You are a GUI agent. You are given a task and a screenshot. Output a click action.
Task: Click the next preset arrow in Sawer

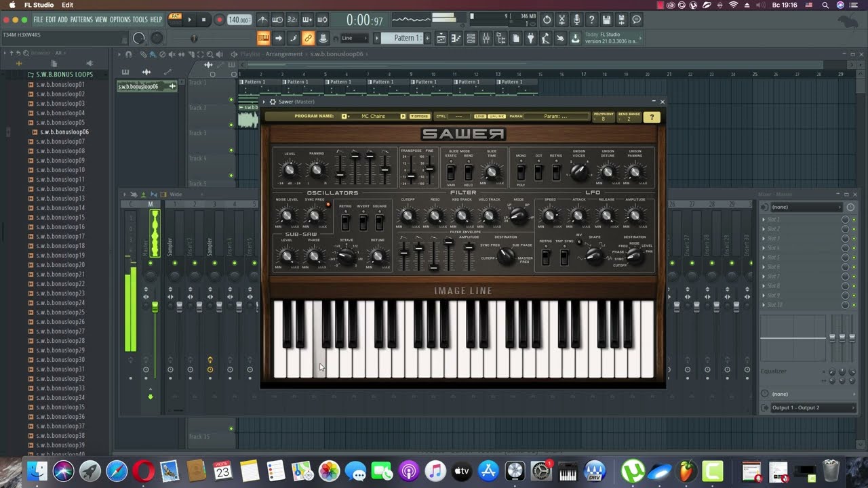[403, 117]
